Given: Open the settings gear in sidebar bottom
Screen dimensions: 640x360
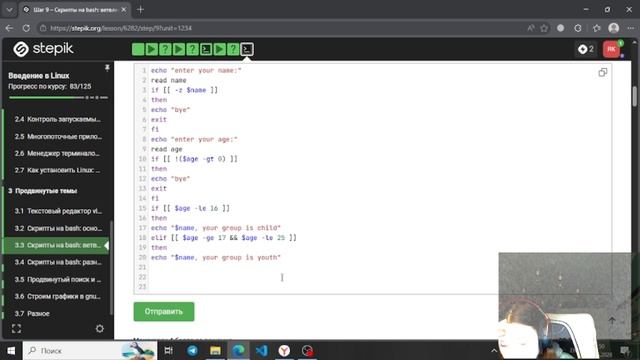Looking at the screenshot, I should tap(100, 329).
